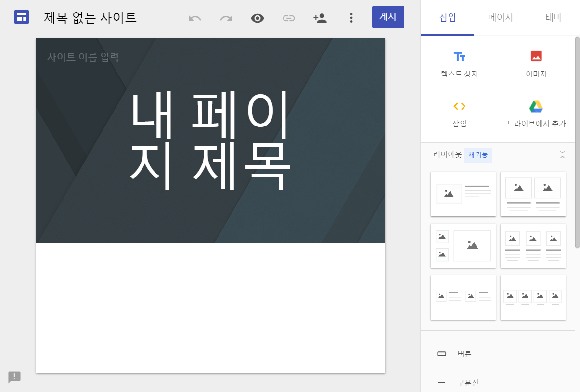Click the Google Sites logo
The height and width of the screenshot is (392, 580).
coord(21,17)
